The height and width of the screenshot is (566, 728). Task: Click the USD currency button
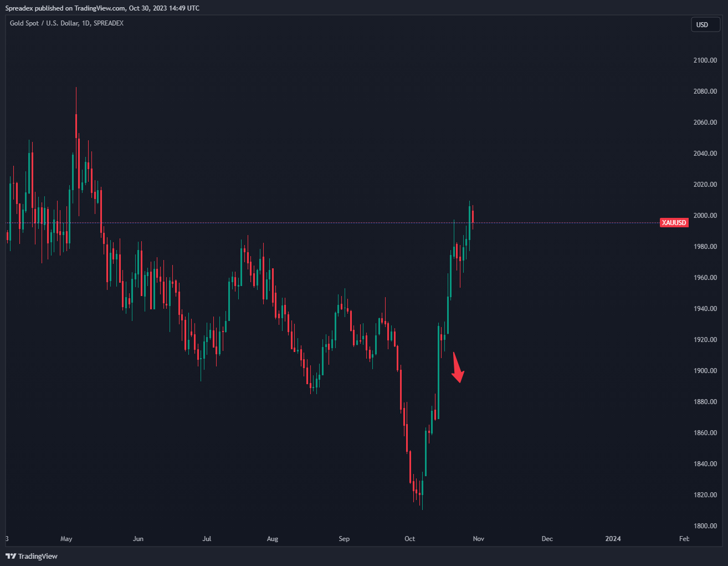click(x=705, y=24)
